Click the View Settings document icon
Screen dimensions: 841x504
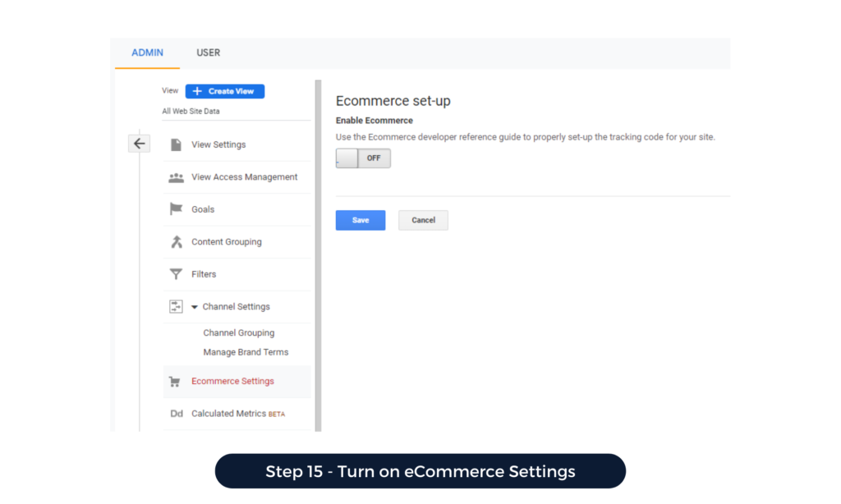[176, 144]
